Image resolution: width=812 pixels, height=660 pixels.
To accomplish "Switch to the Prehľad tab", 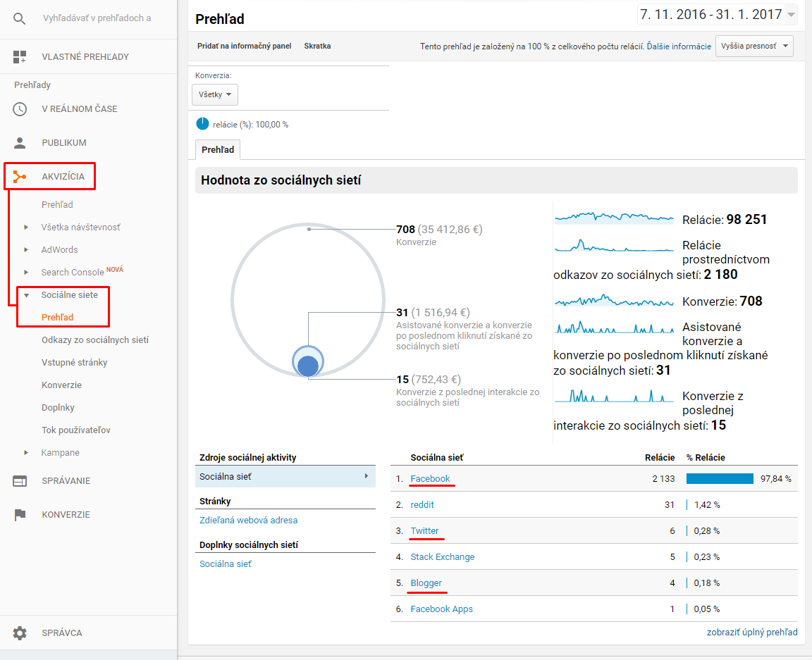I will click(x=218, y=149).
